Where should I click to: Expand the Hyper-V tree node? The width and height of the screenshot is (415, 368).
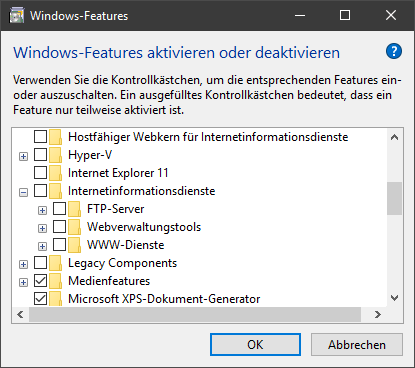pyautogui.click(x=23, y=156)
